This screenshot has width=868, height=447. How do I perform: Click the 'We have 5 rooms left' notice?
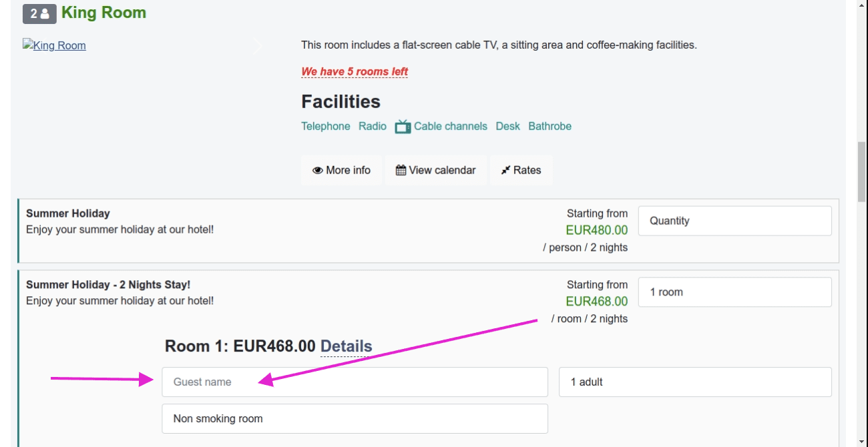pyautogui.click(x=355, y=72)
